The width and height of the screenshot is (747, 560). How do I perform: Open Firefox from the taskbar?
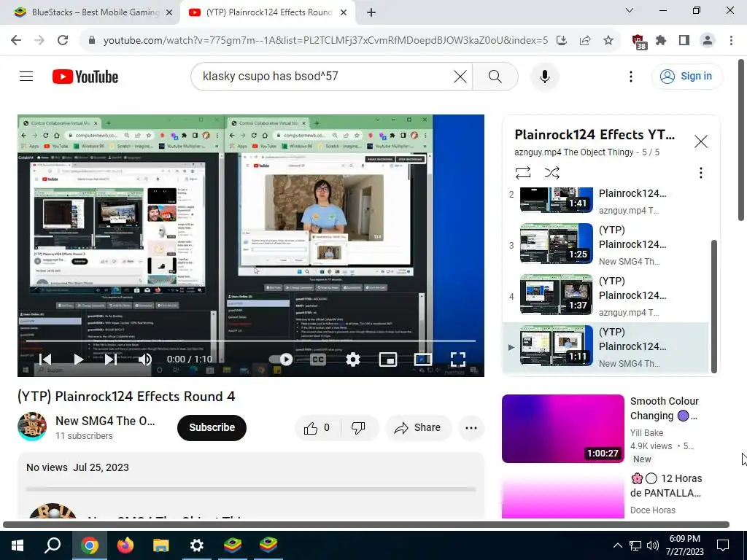coord(125,545)
